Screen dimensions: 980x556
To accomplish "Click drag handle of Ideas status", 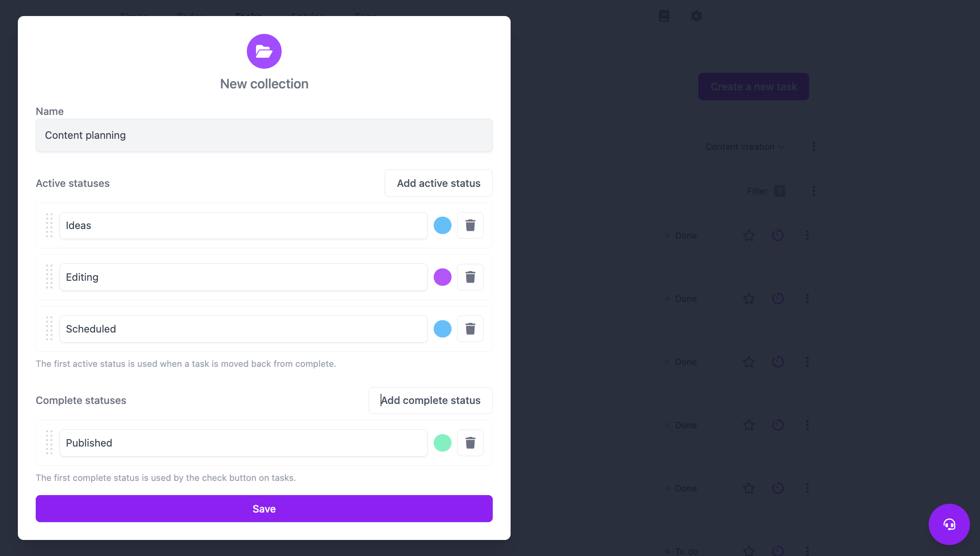I will pos(49,225).
